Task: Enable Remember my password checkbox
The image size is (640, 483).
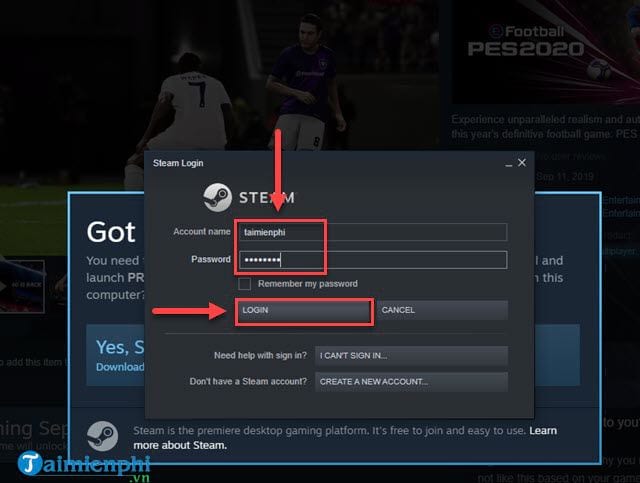Action: pyautogui.click(x=244, y=284)
